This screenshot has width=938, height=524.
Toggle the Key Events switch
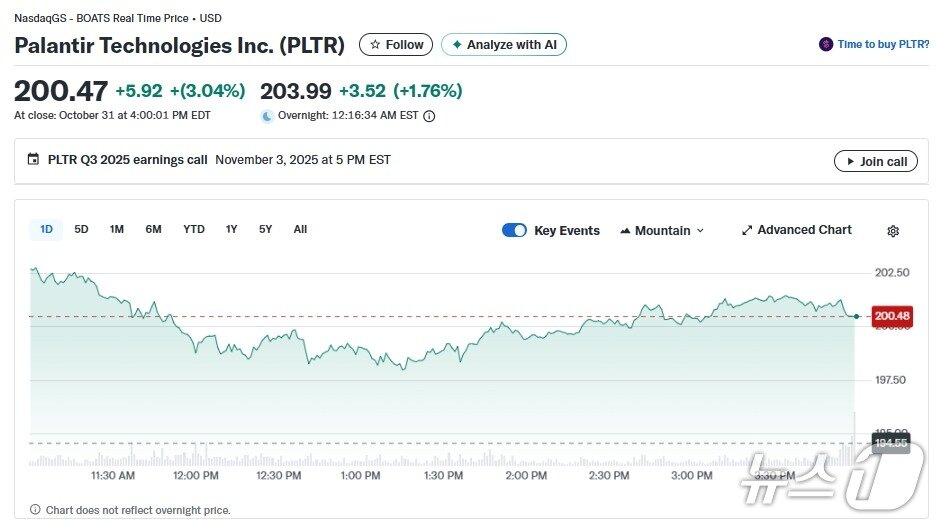[514, 231]
